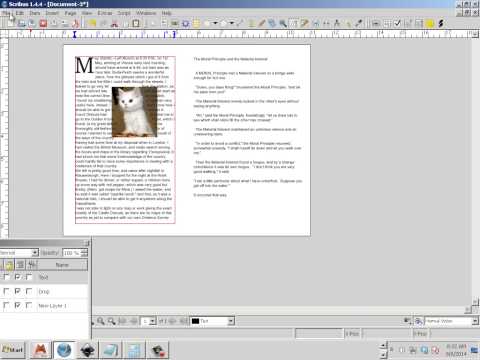This screenshot has height=360, width=480.
Task: Click the Save document toolbar icon
Action: tap(32, 23)
